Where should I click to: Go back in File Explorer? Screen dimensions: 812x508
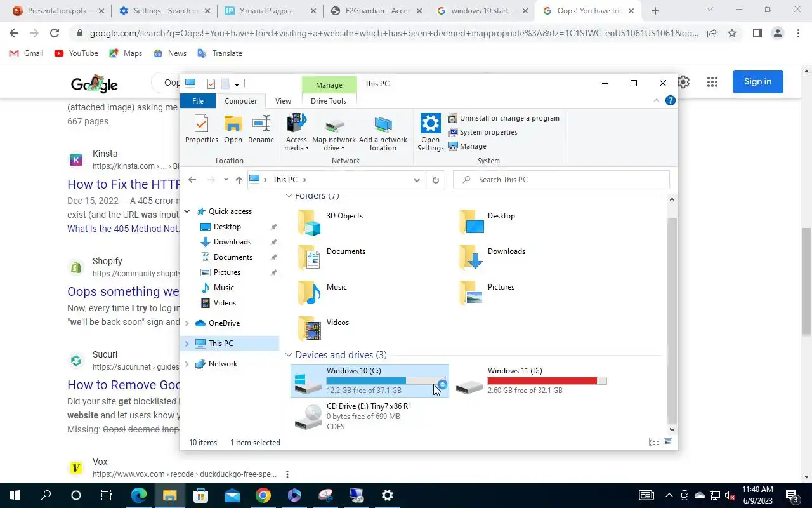click(x=192, y=180)
